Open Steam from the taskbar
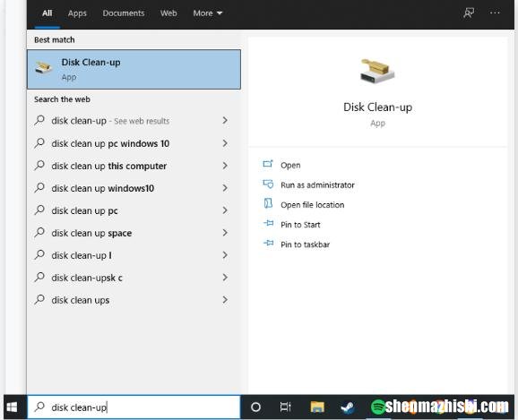Screen dimensions: 518x420 tap(347, 407)
